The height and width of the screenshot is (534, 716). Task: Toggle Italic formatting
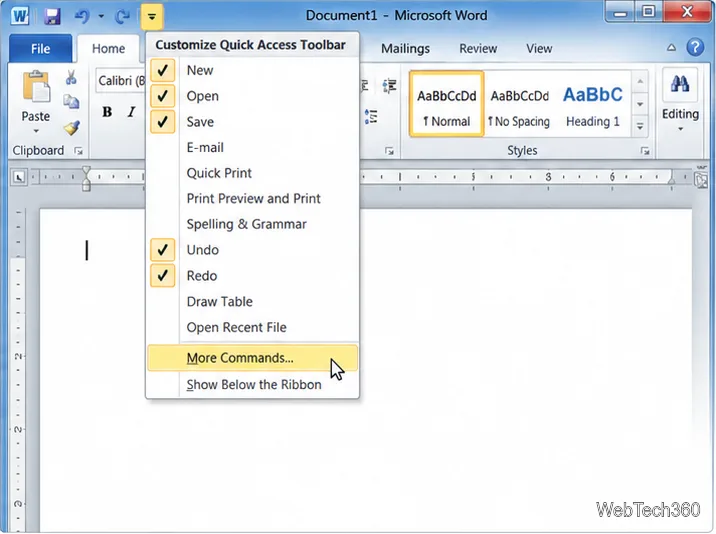132,112
